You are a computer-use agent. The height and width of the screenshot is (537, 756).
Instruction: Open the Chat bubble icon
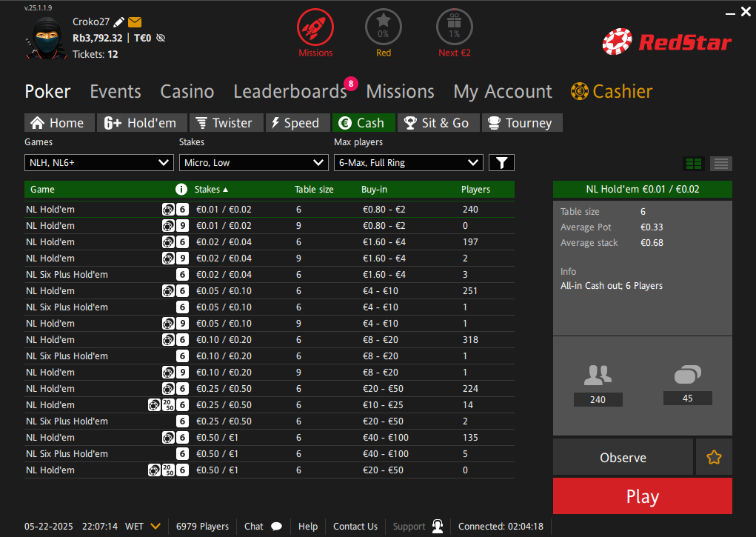277,527
